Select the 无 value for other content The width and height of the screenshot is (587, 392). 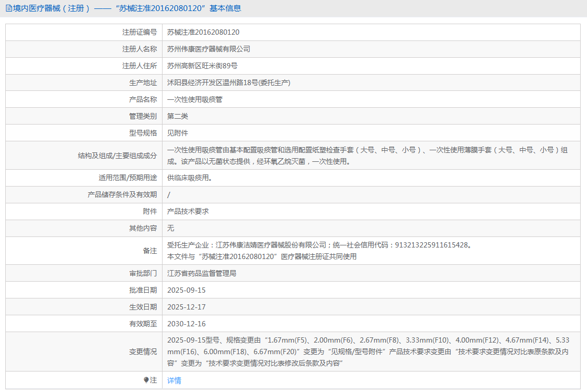click(171, 228)
